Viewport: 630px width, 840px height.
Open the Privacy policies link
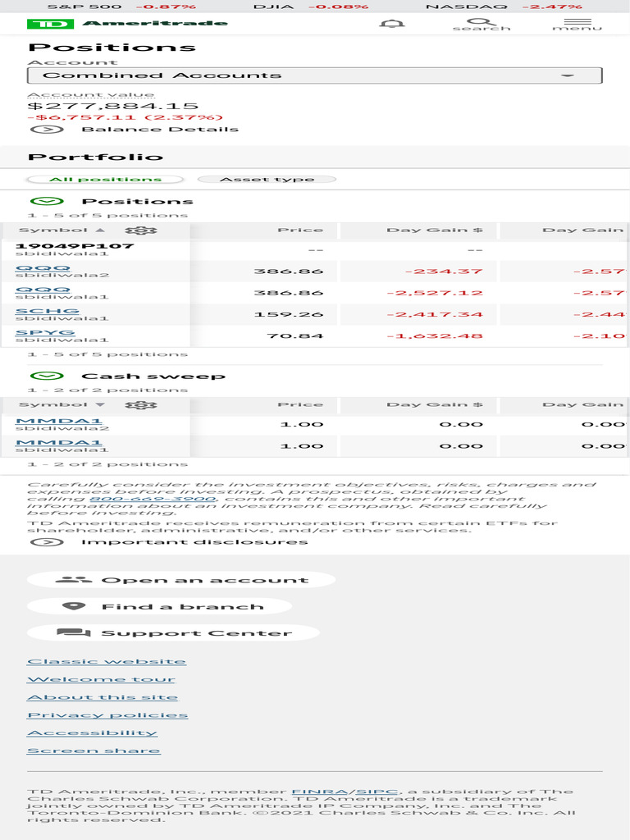coord(107,715)
